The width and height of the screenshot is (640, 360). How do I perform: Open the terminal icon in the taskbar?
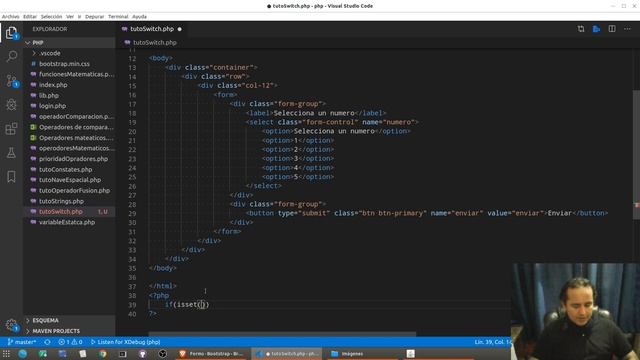point(122,354)
